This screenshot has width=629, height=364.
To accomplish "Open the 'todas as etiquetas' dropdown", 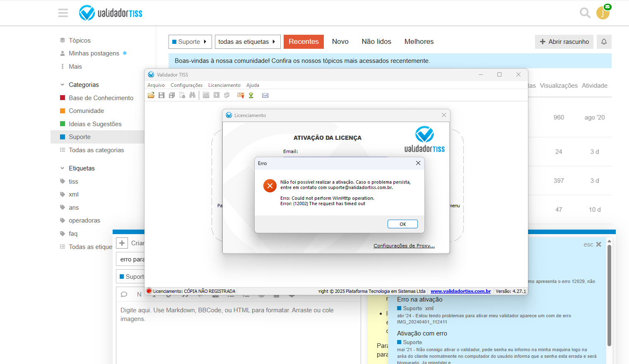I will 247,42.
